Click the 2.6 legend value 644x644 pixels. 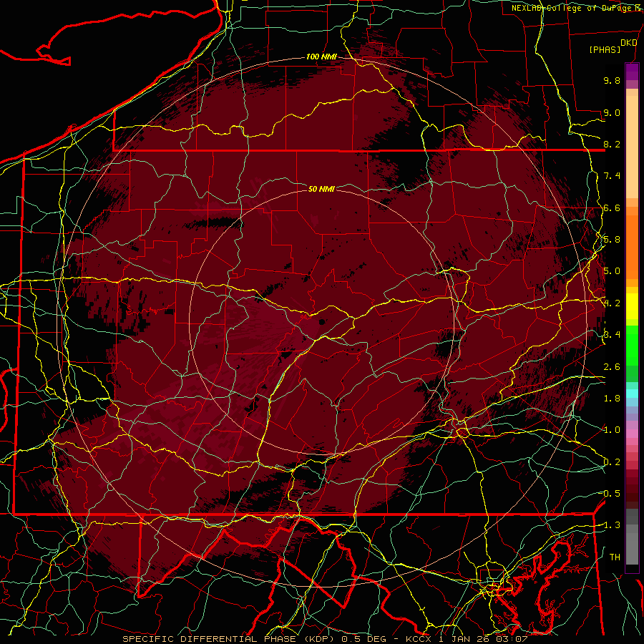(612, 367)
